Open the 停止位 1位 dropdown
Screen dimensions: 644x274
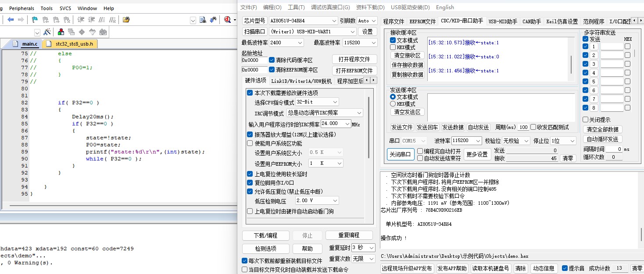pos(563,141)
